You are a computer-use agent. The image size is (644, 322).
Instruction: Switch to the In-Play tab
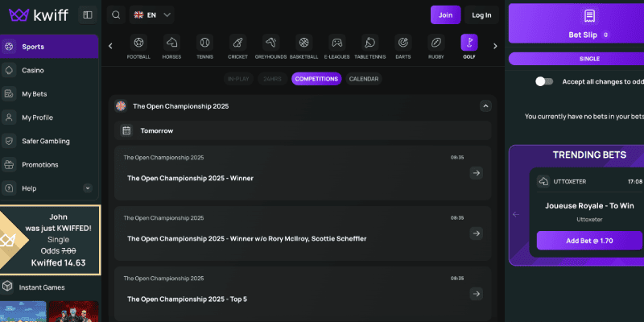[x=238, y=79]
